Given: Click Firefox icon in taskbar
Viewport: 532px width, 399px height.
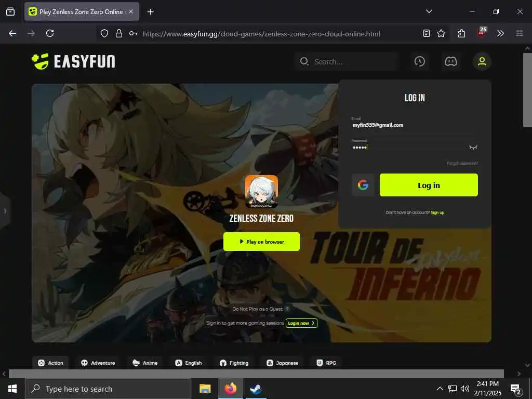Looking at the screenshot, I should (x=230, y=389).
